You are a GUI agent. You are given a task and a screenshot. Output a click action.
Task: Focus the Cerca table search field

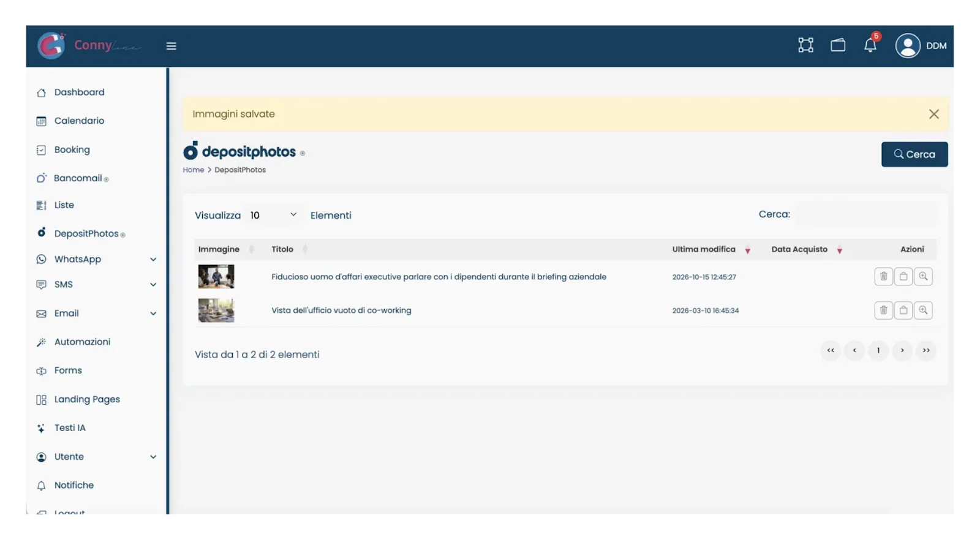865,214
